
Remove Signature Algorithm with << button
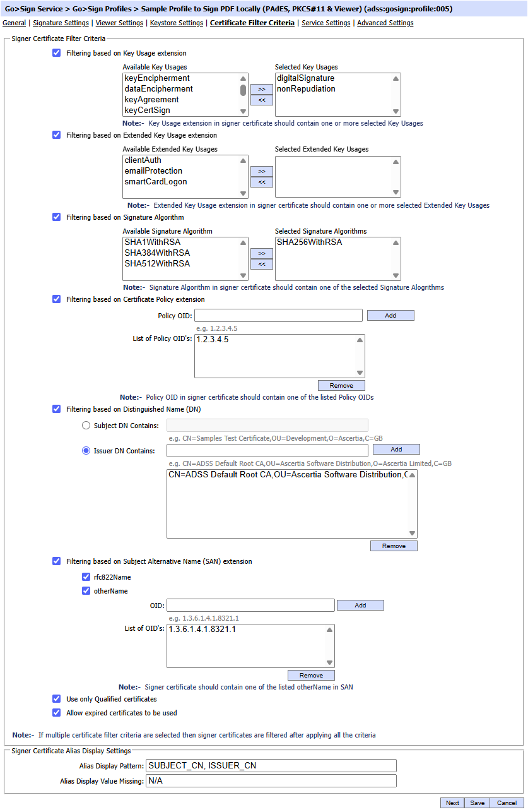point(261,265)
